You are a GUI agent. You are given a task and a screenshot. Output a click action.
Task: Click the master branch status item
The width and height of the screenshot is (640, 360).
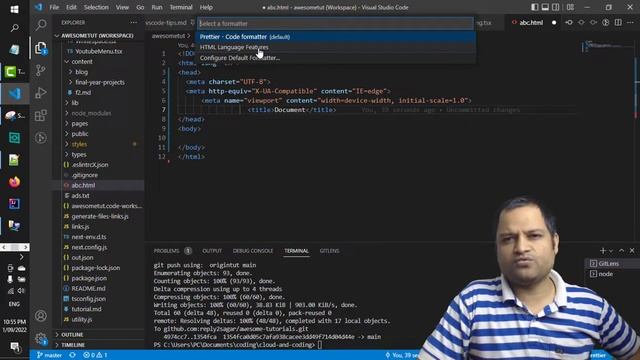click(49, 355)
